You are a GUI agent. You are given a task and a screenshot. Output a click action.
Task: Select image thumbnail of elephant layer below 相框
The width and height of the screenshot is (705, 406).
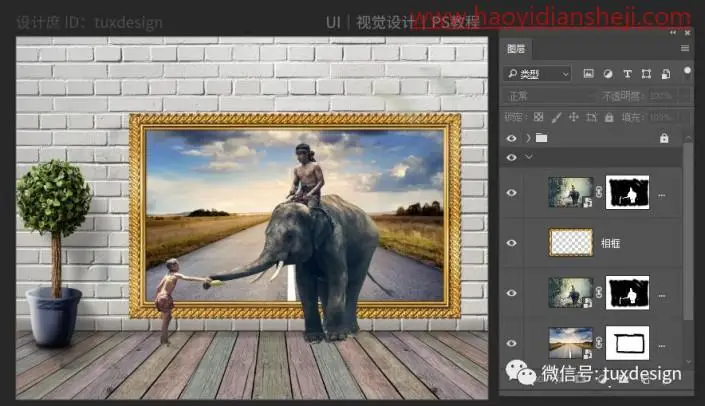click(571, 293)
